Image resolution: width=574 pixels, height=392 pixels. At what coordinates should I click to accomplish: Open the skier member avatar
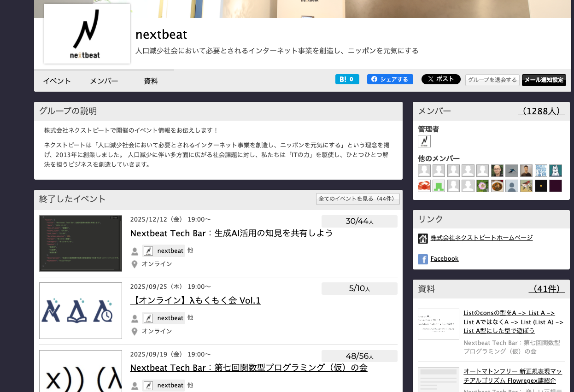512,170
